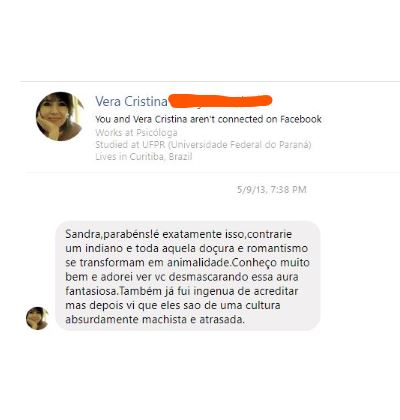Click "Studied at UFPR" education line
The height and width of the screenshot is (420, 400).
click(203, 145)
